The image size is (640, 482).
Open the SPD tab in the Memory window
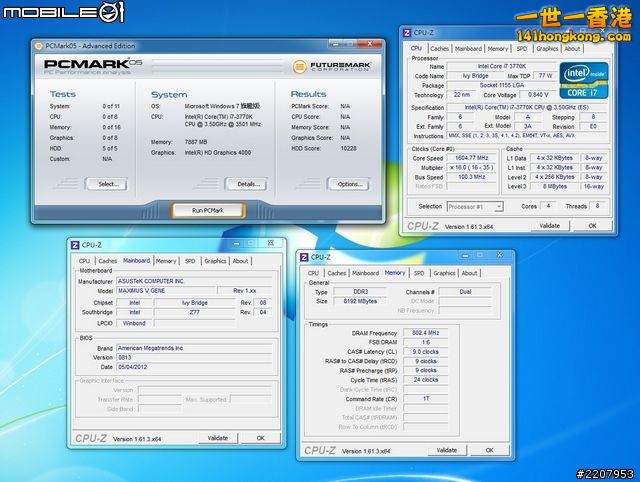tap(420, 272)
